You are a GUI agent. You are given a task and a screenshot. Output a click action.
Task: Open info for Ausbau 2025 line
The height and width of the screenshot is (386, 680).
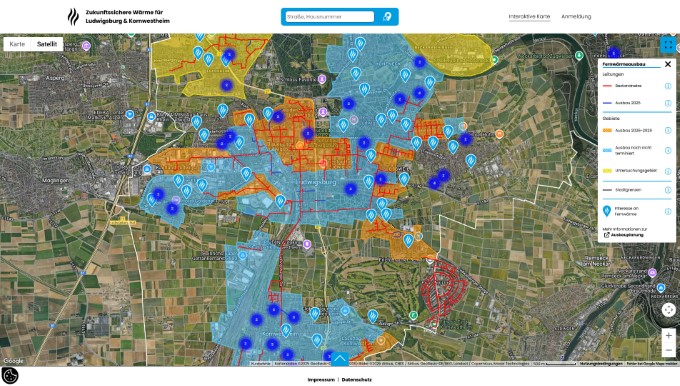pyautogui.click(x=668, y=103)
